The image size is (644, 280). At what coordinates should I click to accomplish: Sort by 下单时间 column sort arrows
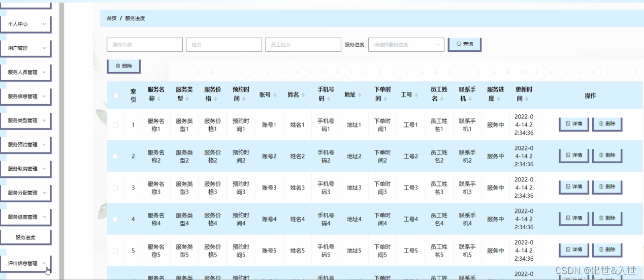click(385, 99)
